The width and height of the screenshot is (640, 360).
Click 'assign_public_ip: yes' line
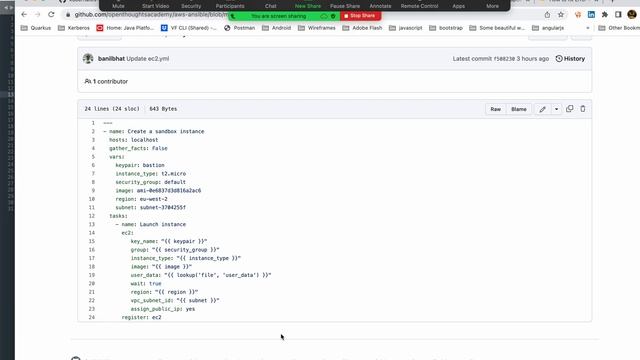click(x=162, y=309)
